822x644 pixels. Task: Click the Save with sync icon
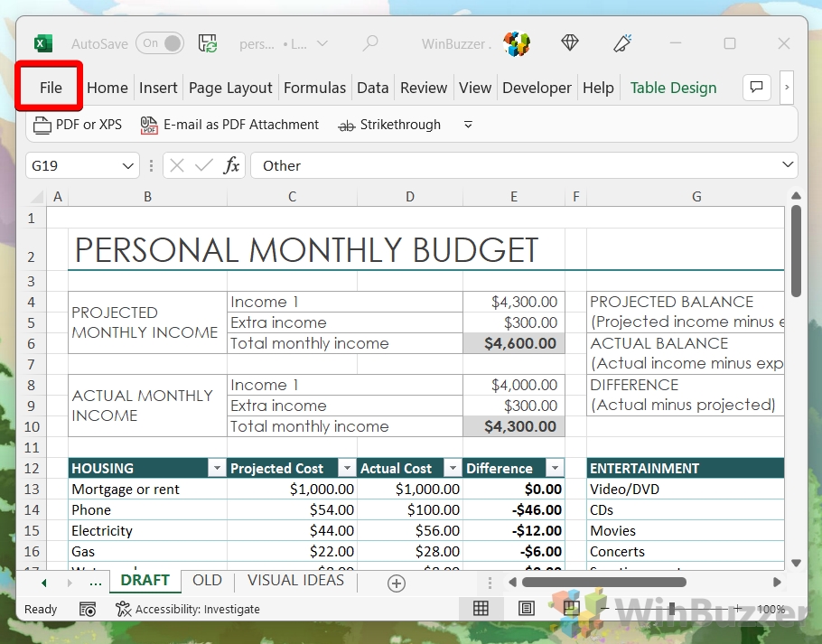208,43
